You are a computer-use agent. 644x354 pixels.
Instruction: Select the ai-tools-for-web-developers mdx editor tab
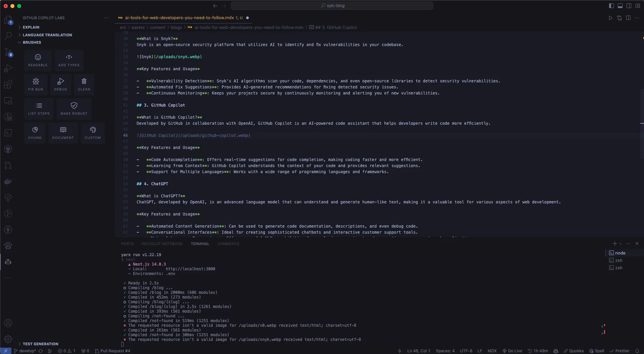click(x=183, y=18)
